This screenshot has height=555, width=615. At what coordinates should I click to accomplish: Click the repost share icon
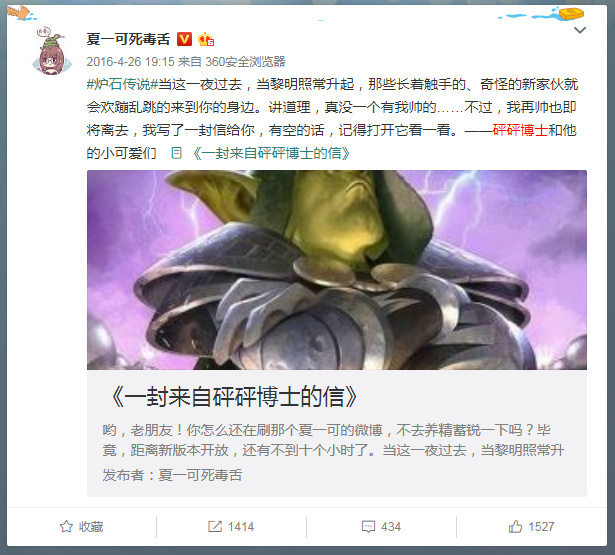215,526
